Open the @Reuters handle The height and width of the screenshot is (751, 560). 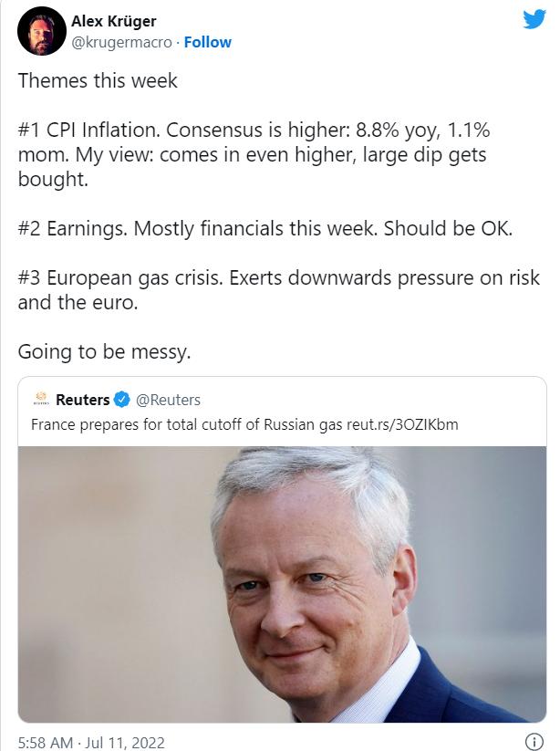169,400
